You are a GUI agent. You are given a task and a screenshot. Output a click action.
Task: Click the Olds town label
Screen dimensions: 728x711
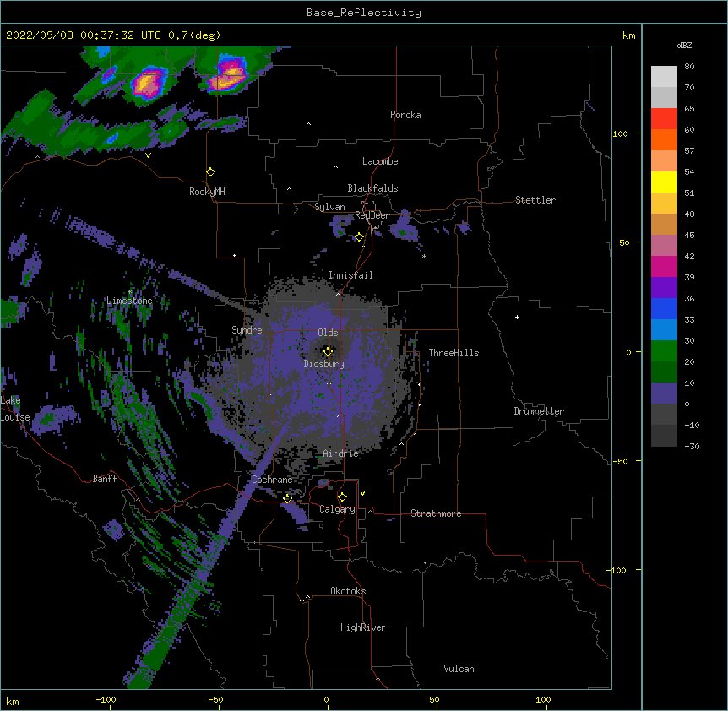pyautogui.click(x=328, y=333)
